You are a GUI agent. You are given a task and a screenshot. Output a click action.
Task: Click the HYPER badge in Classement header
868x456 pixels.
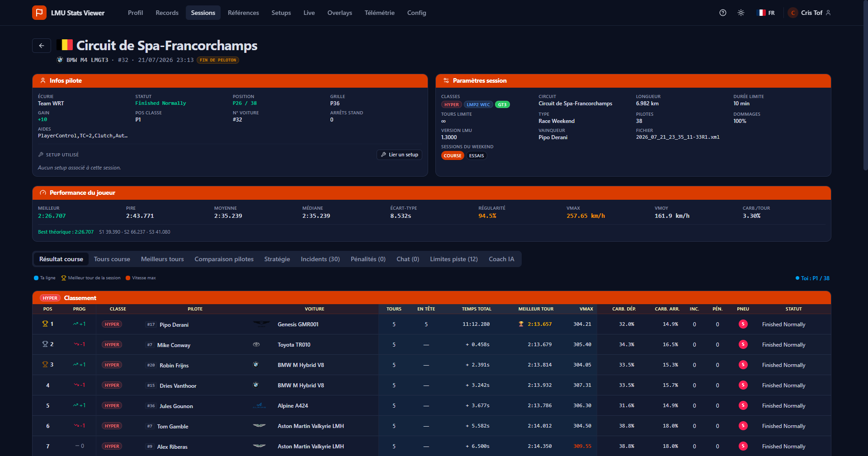[50, 298]
